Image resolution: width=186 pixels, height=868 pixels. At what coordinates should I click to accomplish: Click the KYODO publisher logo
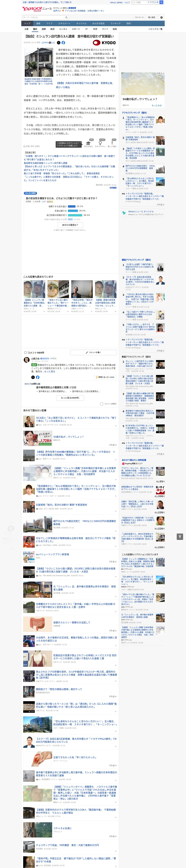(x=104, y=43)
